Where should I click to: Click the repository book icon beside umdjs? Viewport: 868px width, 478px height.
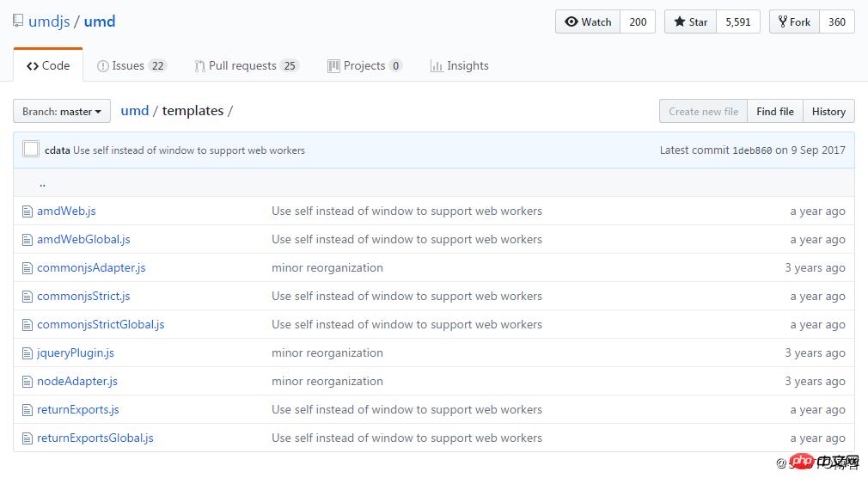click(18, 21)
